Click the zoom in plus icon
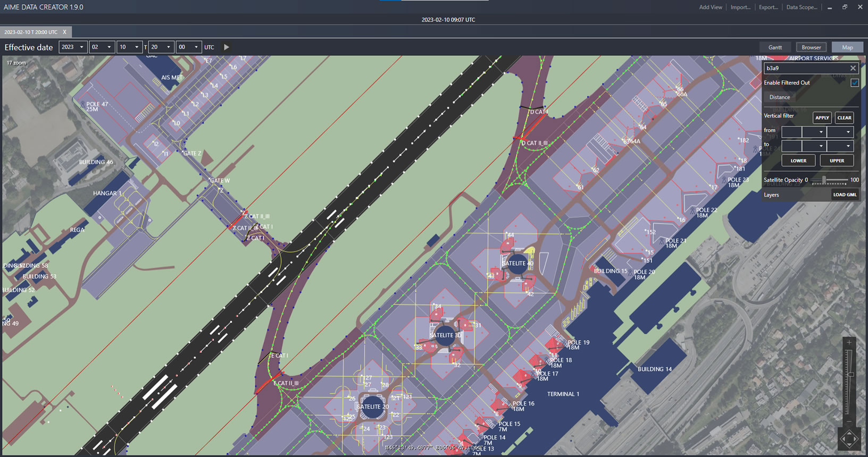The height and width of the screenshot is (457, 868). coord(849,343)
